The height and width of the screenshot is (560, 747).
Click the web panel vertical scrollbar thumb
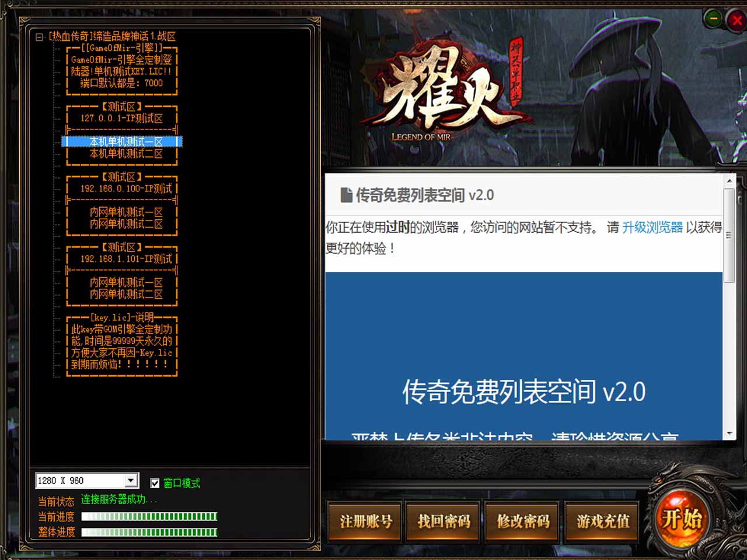click(x=729, y=235)
